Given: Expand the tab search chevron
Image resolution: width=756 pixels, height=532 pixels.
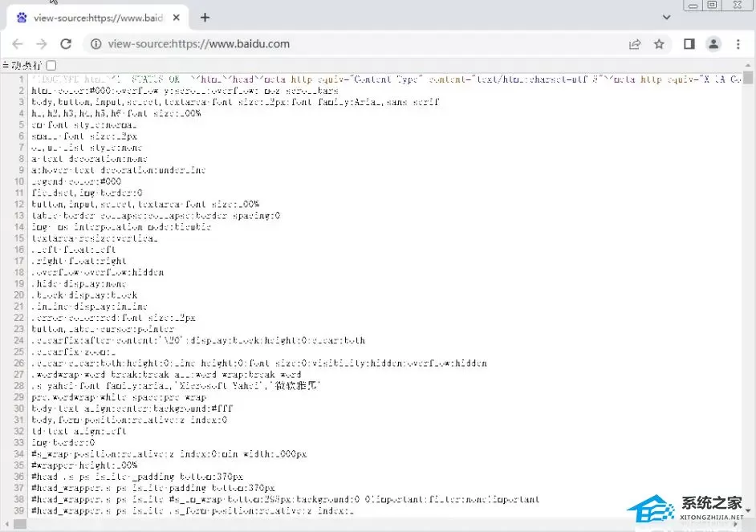Looking at the screenshot, I should pyautogui.click(x=666, y=18).
